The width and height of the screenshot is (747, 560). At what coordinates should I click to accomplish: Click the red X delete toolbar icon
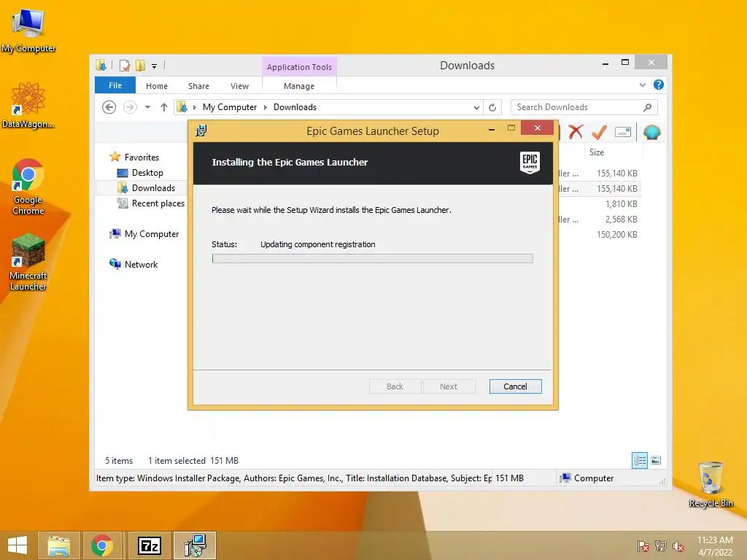(x=576, y=132)
